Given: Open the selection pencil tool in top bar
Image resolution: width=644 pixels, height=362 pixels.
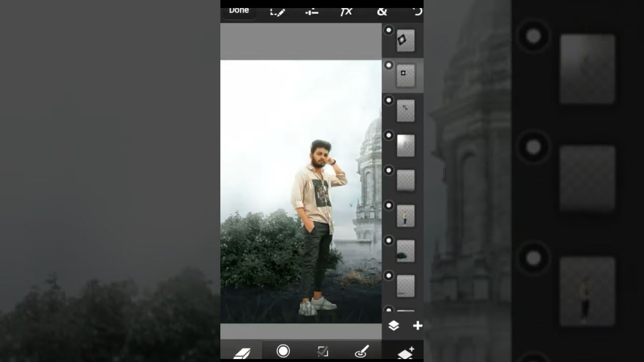Looking at the screenshot, I should click(x=278, y=12).
